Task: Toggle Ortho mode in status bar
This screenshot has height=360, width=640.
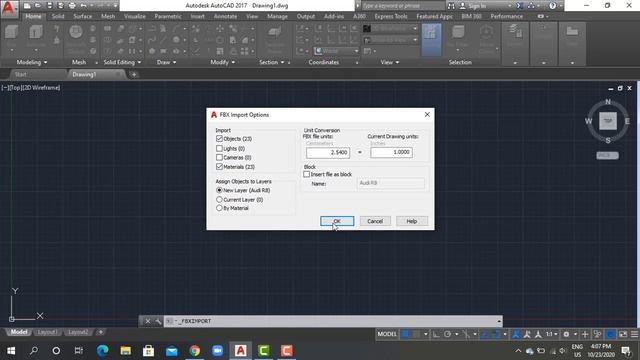Action: (x=436, y=334)
